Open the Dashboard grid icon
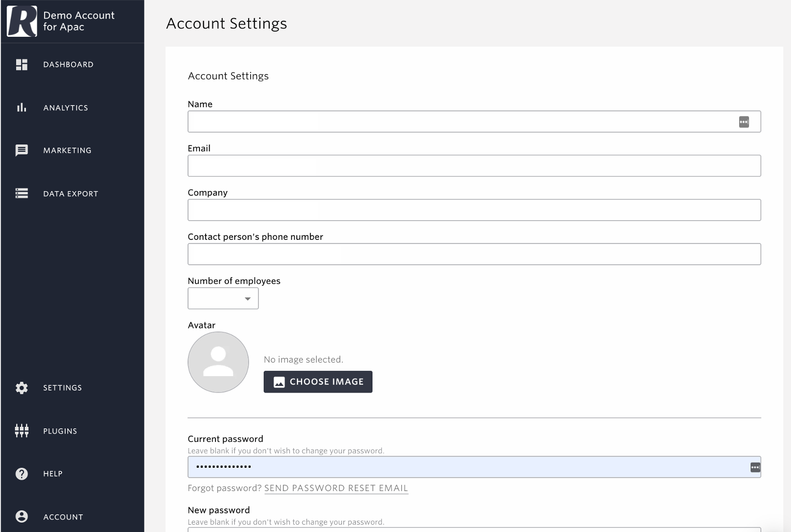The height and width of the screenshot is (532, 791). pyautogui.click(x=22, y=64)
